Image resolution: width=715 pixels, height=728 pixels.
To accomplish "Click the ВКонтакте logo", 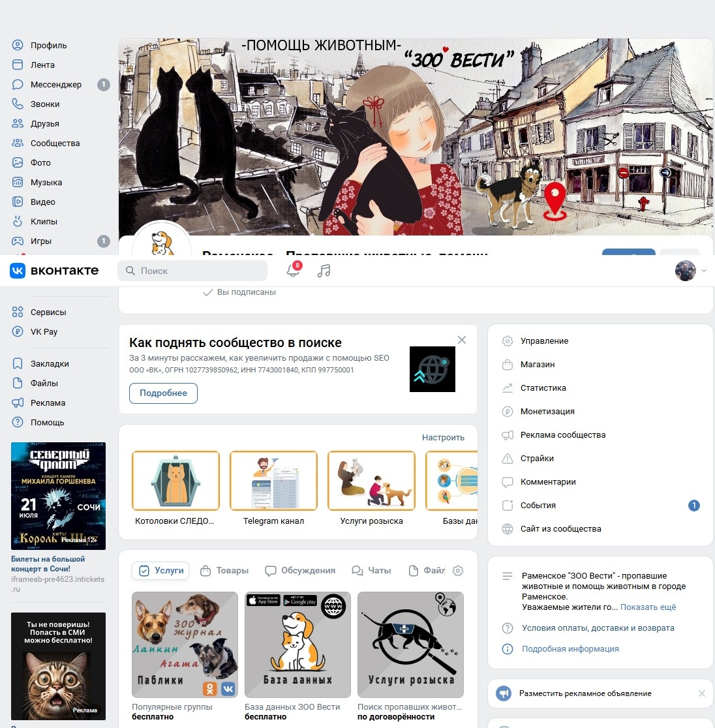I will pos(54,270).
